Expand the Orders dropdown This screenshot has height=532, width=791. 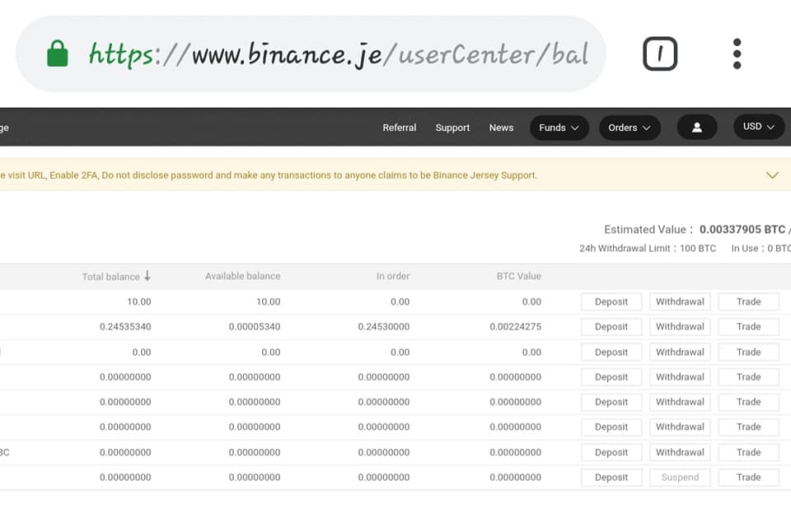click(629, 128)
